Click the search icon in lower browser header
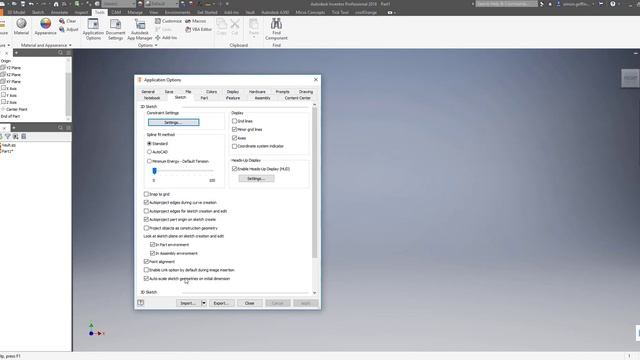This screenshot has height=360, width=640. 60,128
